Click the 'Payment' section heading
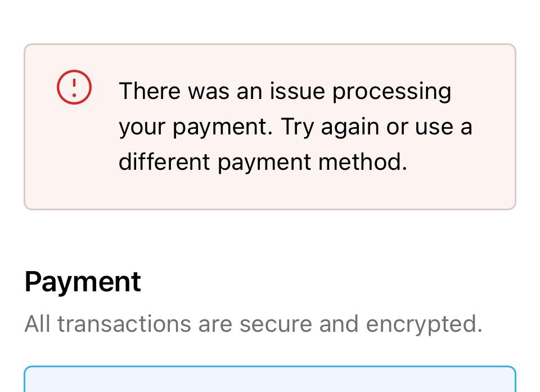The height and width of the screenshot is (392, 540). (83, 282)
